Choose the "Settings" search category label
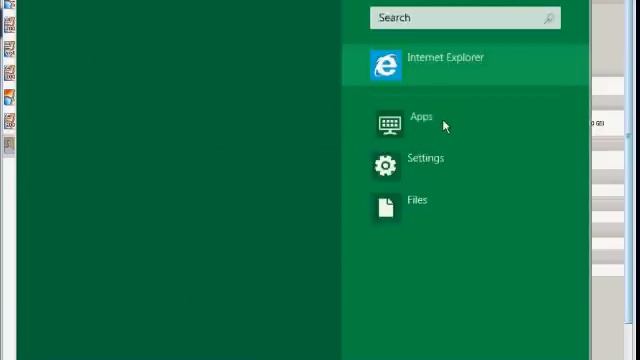Screen dimensions: 640x360 coord(426,158)
